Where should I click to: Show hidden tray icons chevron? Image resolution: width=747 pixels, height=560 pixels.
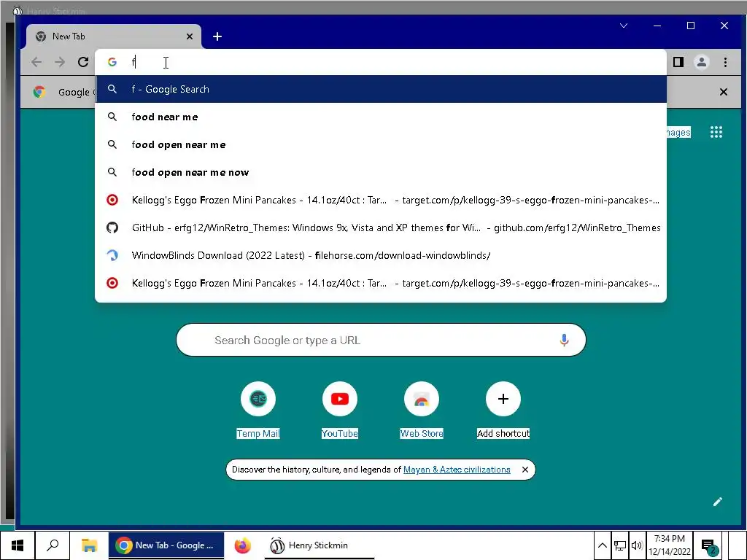[x=602, y=545]
